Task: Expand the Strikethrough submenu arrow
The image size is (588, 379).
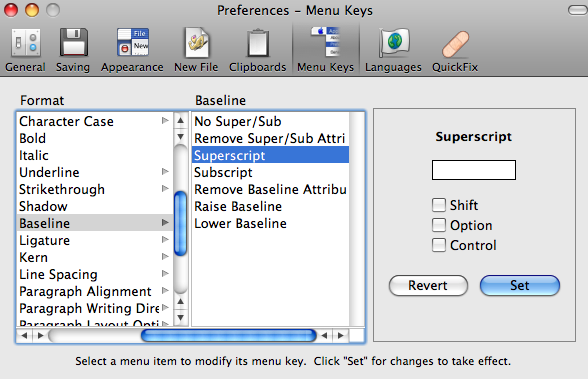Action: tap(165, 188)
